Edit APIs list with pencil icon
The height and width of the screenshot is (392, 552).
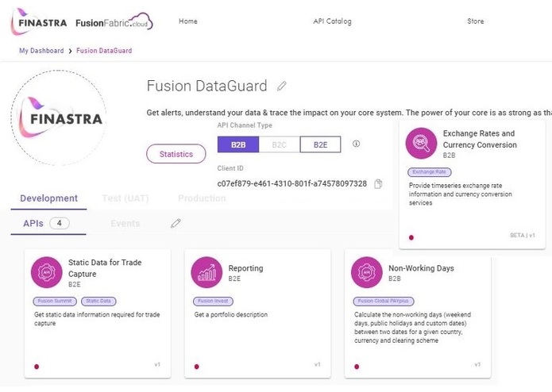176,223
